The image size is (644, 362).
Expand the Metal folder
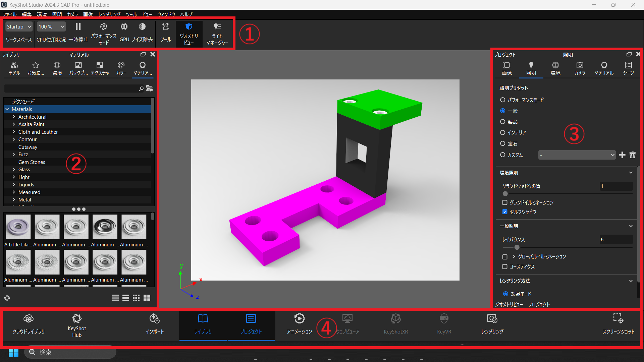[x=14, y=199]
